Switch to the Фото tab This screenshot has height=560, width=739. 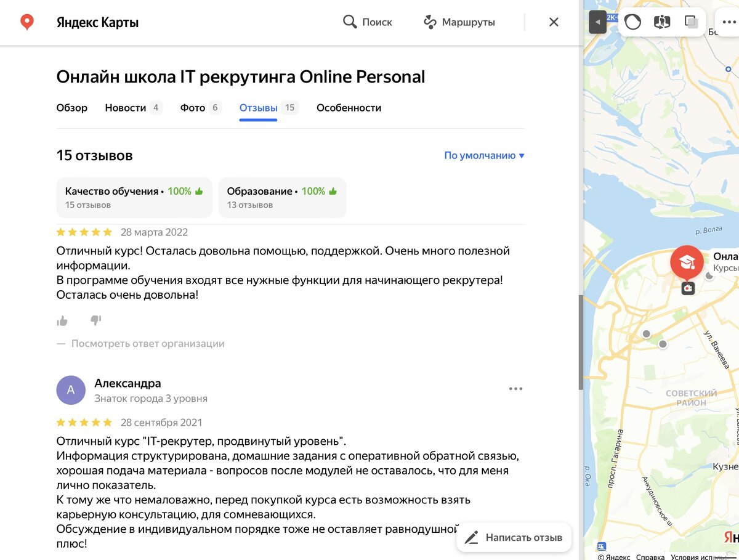pos(200,108)
